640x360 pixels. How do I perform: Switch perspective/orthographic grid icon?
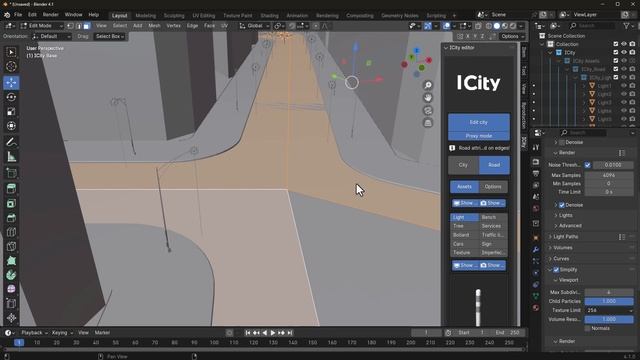point(428,123)
